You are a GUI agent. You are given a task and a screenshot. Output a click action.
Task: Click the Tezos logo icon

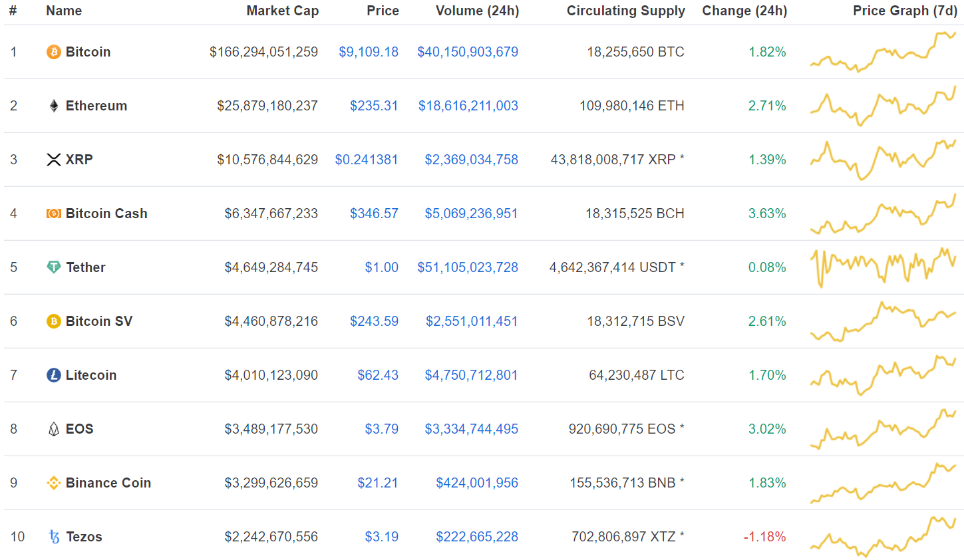click(x=54, y=537)
